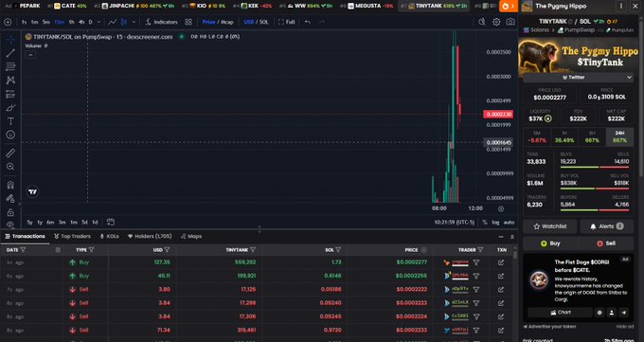Viewport: 644px width, 342px height.
Task: Open the Indicators menu
Action: click(x=161, y=22)
